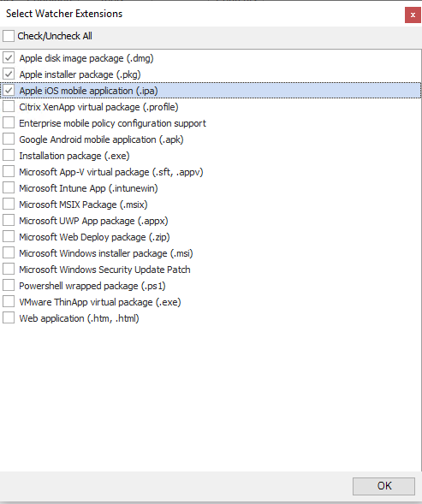Uncheck Apple iOS mobile application (.ipa)
The width and height of the screenshot is (422, 504).
[x=9, y=91]
